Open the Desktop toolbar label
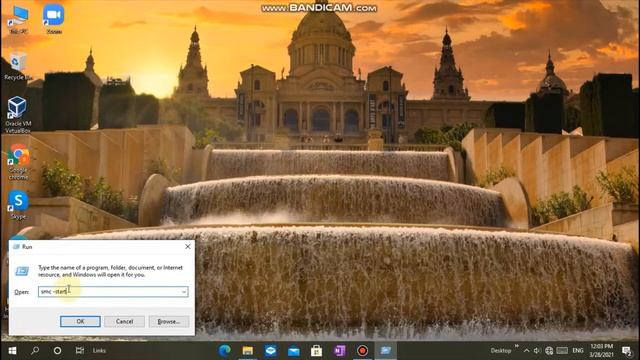The image size is (640, 360). pos(501,351)
